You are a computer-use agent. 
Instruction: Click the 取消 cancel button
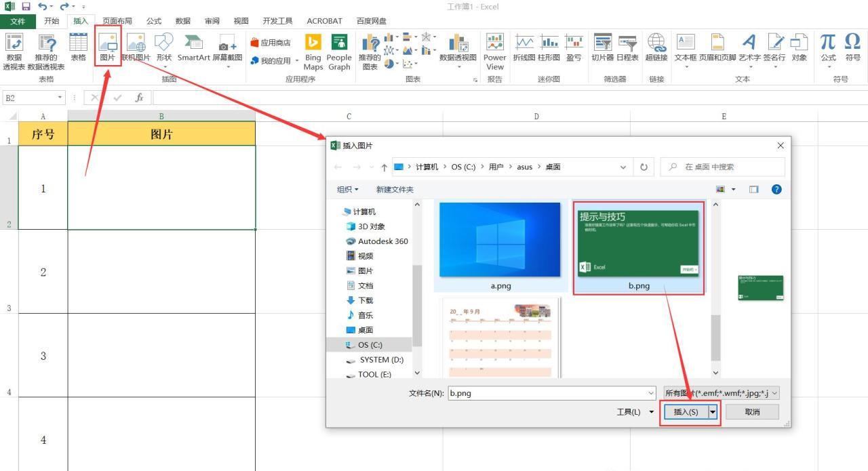pos(752,411)
